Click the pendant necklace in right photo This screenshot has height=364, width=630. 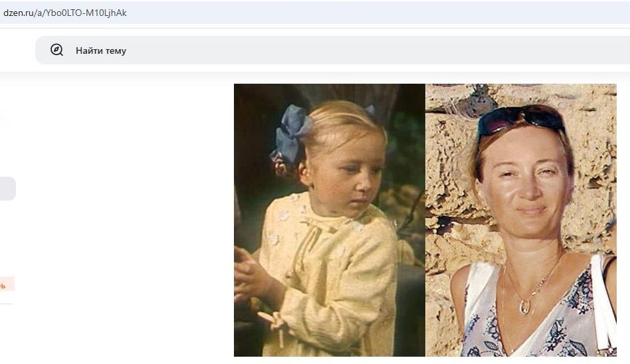[x=525, y=306]
